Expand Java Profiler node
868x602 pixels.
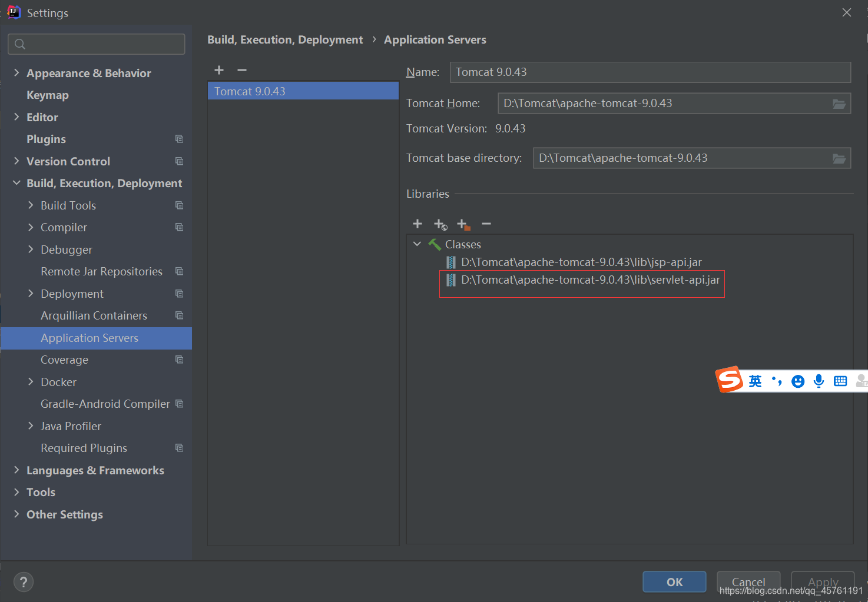31,426
